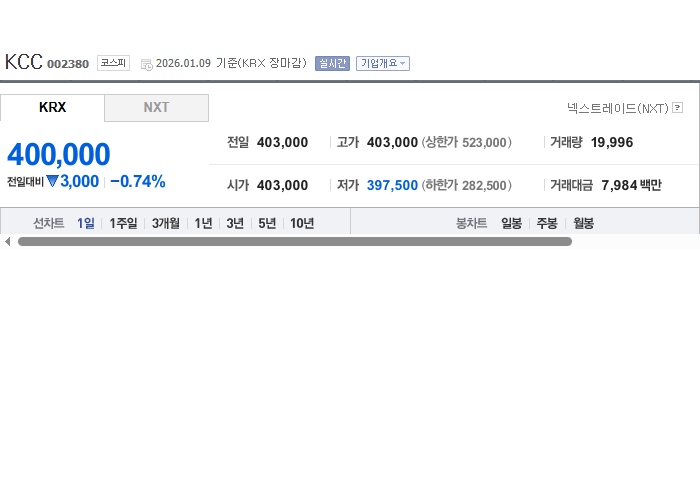Click the 선차트 label
This screenshot has width=700, height=490.
coord(49,223)
